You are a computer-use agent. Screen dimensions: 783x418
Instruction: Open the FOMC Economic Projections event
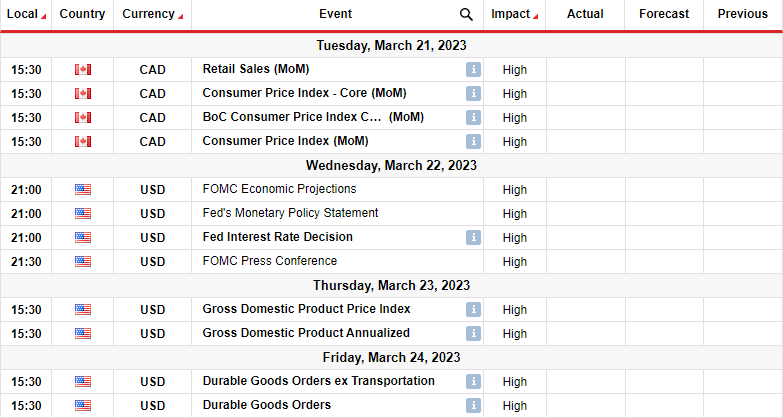click(x=279, y=189)
